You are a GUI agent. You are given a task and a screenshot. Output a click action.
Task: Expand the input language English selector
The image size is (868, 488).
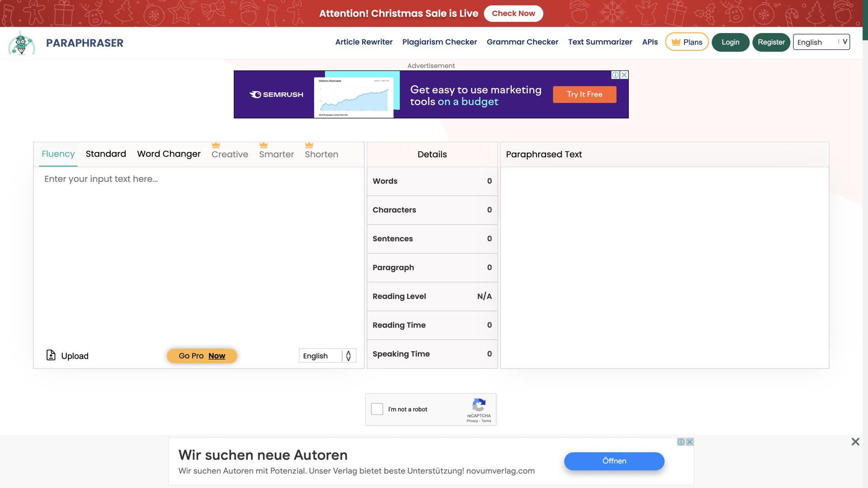click(x=327, y=356)
